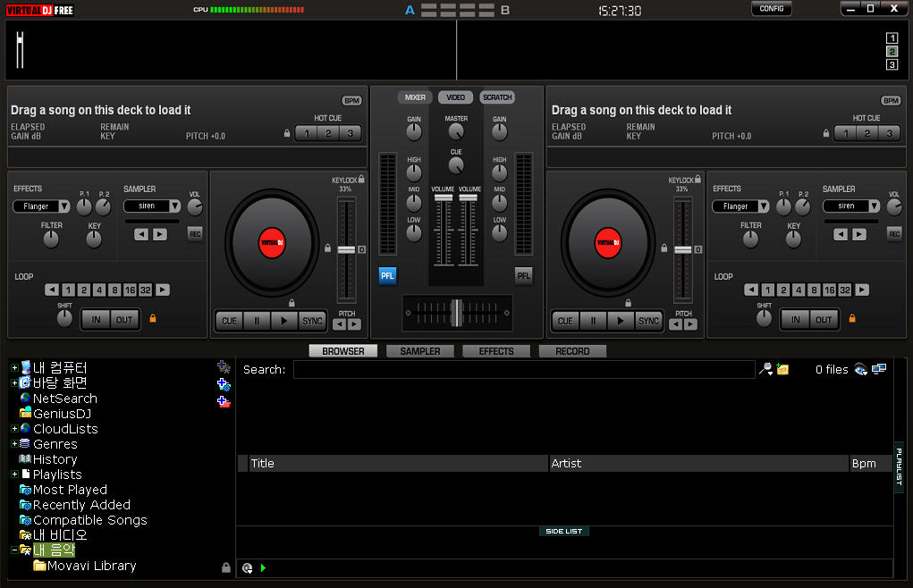Click right deck loop left arrow
This screenshot has width=913, height=588.
click(751, 290)
